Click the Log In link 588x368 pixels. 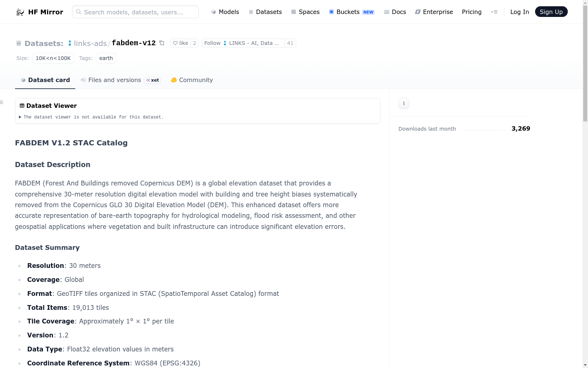(x=520, y=12)
